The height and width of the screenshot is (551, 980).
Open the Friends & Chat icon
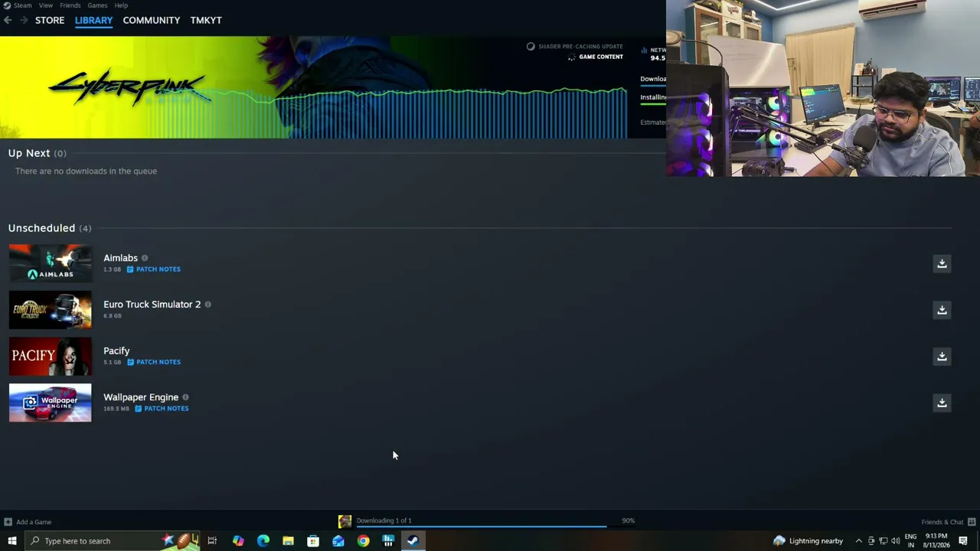pyautogui.click(x=972, y=522)
